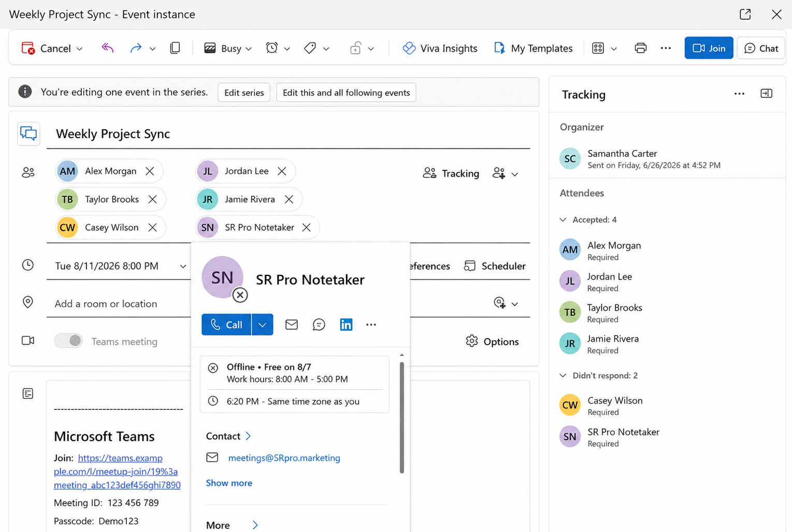Expand the Call options dropdown arrow
Screen dimensions: 792x532
pyautogui.click(x=263, y=324)
